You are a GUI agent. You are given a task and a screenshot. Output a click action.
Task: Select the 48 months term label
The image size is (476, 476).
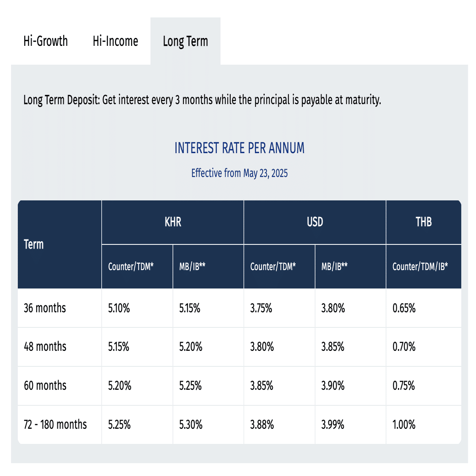tap(45, 347)
